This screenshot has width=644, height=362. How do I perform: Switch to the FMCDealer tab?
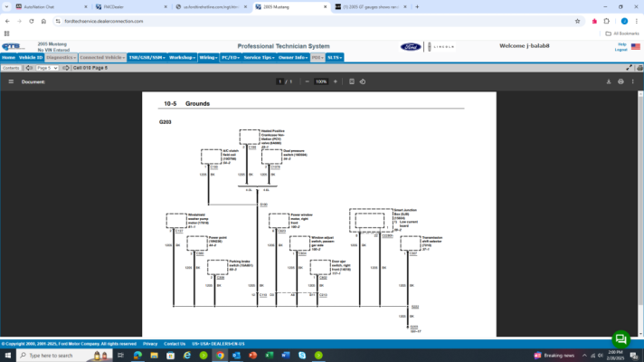click(131, 6)
